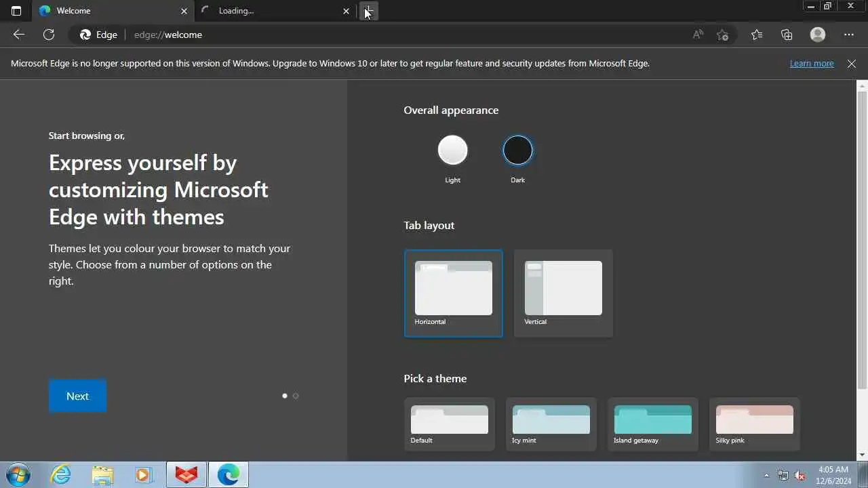
Task: Pick the Silky pink theme
Action: (x=754, y=424)
